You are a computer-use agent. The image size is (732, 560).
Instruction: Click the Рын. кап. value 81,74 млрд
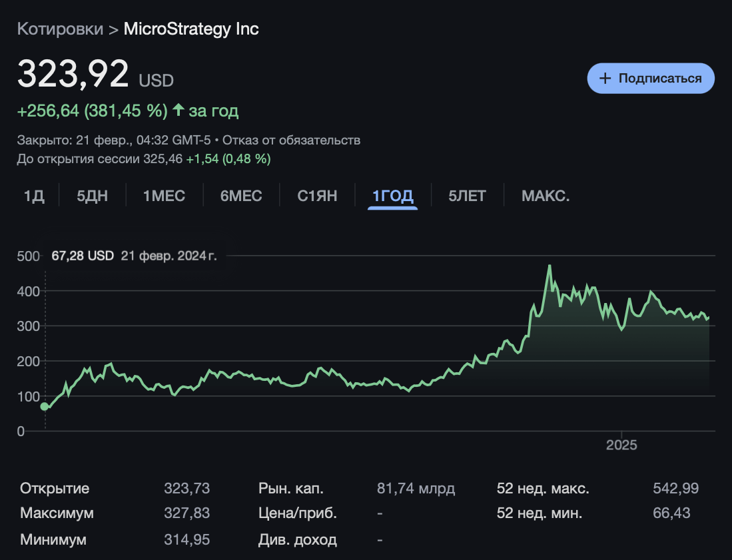416,488
